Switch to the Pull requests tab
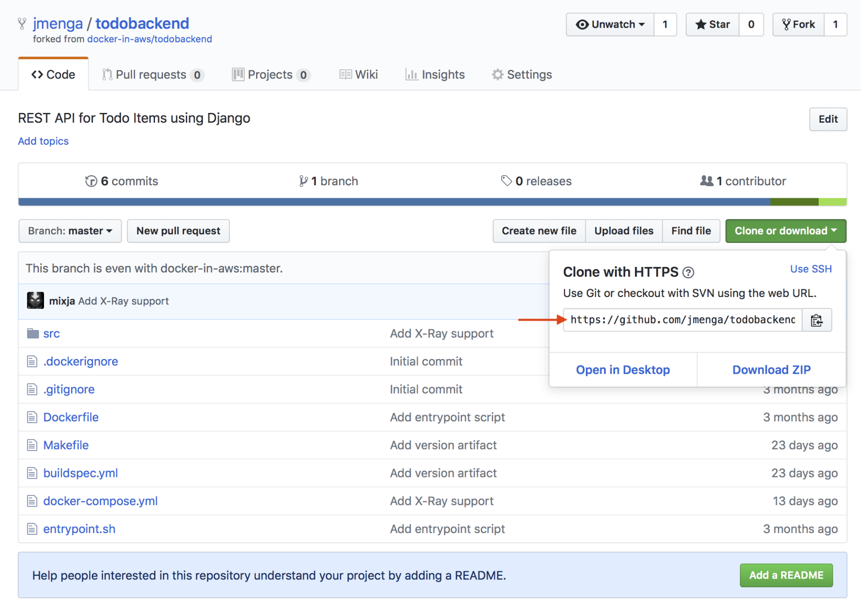 pos(151,75)
